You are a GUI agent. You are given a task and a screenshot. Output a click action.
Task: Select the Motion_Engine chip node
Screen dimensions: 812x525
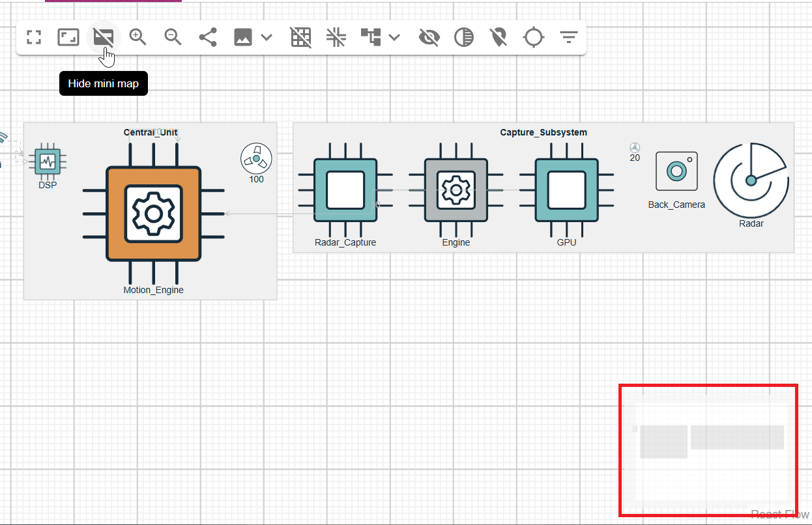coord(153,214)
